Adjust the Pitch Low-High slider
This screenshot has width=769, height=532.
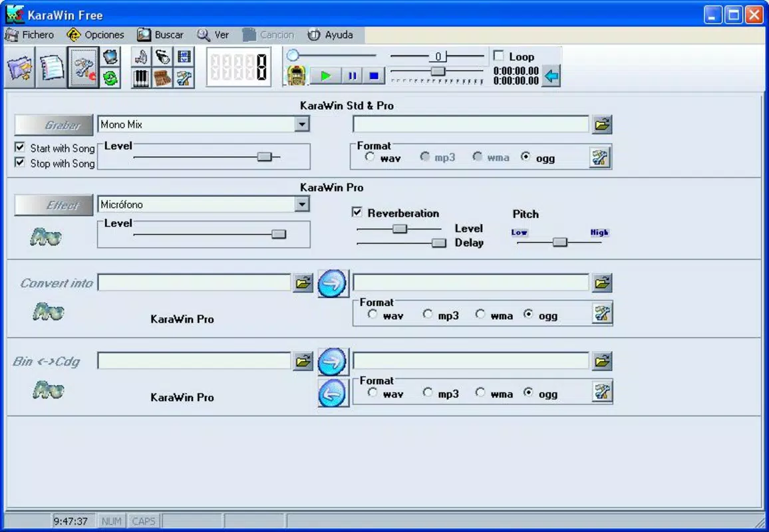[559, 242]
